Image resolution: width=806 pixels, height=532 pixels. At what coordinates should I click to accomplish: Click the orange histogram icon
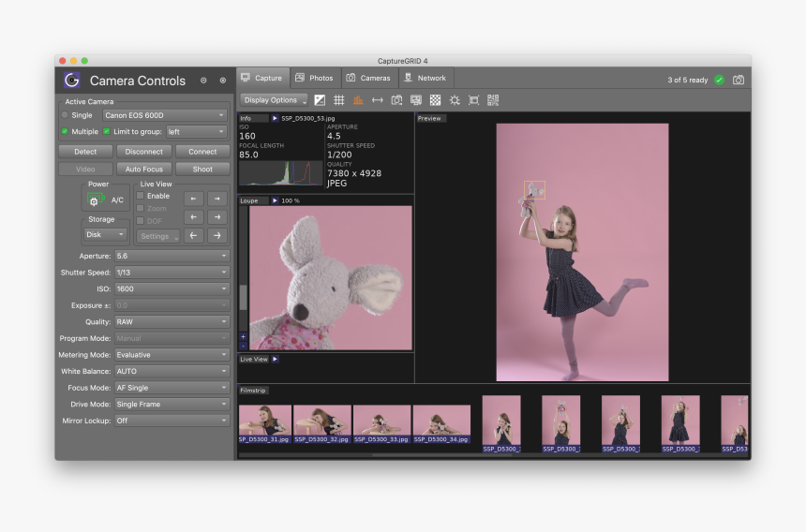(358, 100)
